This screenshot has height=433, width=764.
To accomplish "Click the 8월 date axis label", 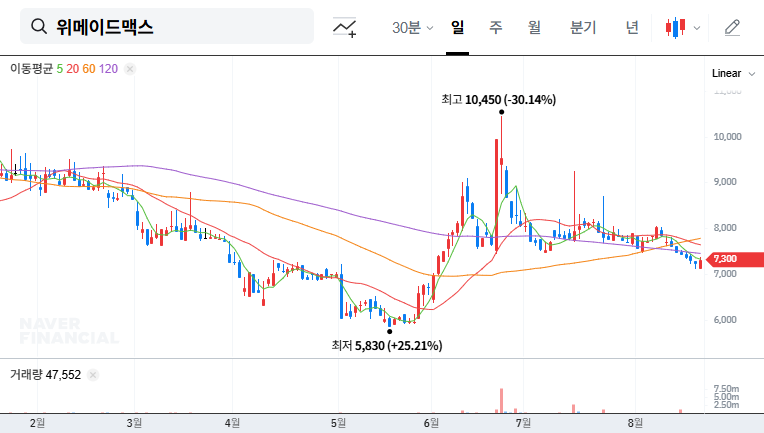I will tap(635, 423).
